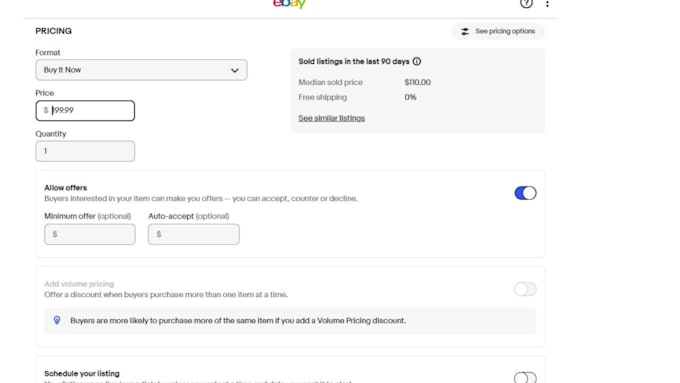Screen dimensions: 680x383
Task: Click the Minimum offer (optional) label
Action: pyautogui.click(x=87, y=216)
